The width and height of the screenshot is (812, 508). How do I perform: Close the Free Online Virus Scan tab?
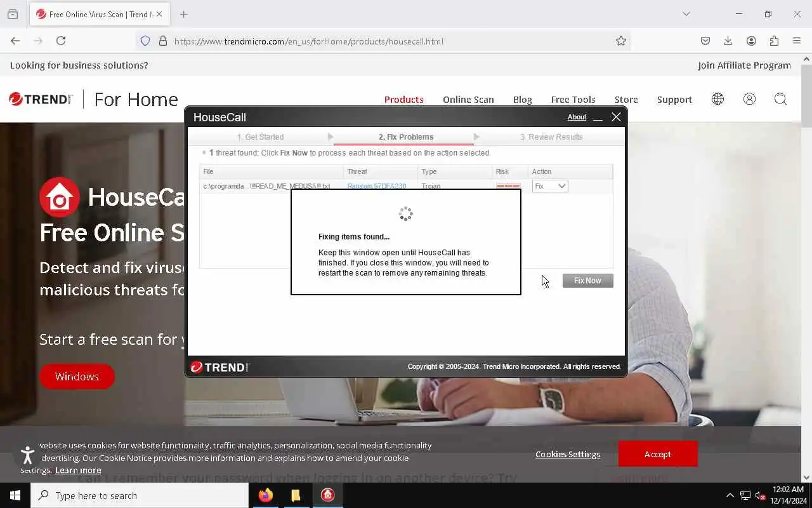(159, 14)
